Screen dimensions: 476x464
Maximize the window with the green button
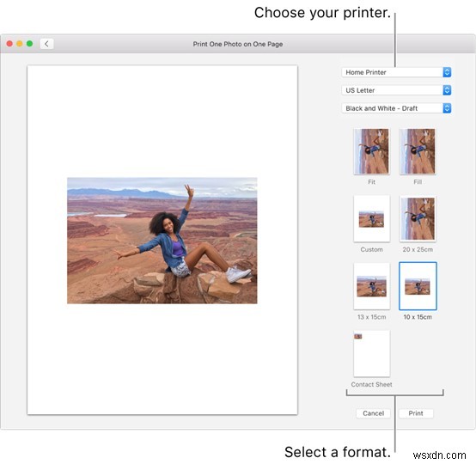coord(30,44)
